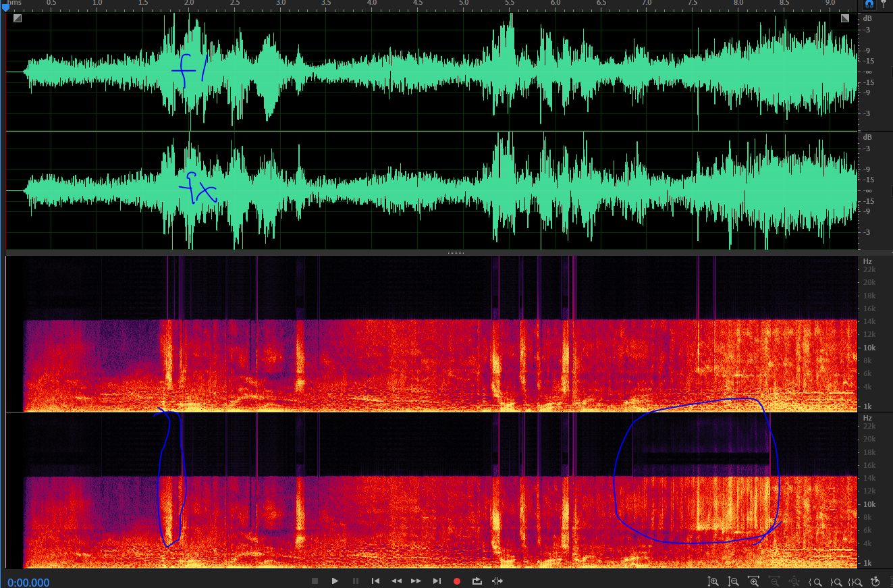Zoom in at the selection out point
The image size is (893, 588).
click(835, 581)
